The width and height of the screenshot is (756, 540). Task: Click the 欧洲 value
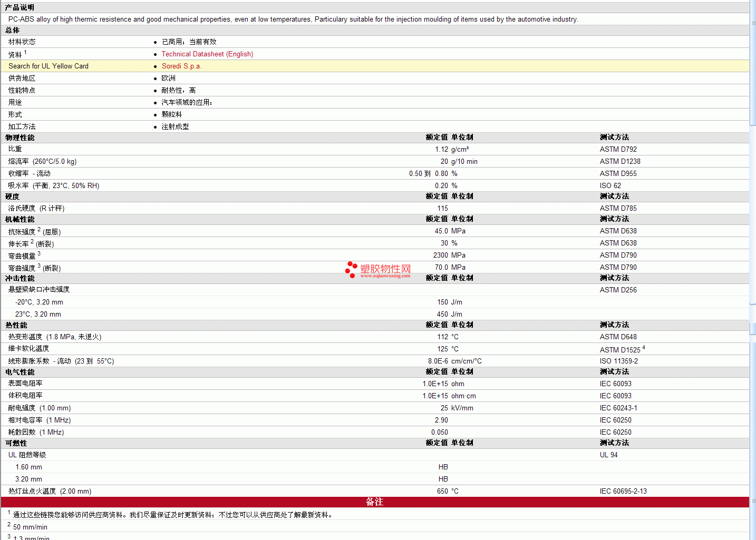point(169,78)
